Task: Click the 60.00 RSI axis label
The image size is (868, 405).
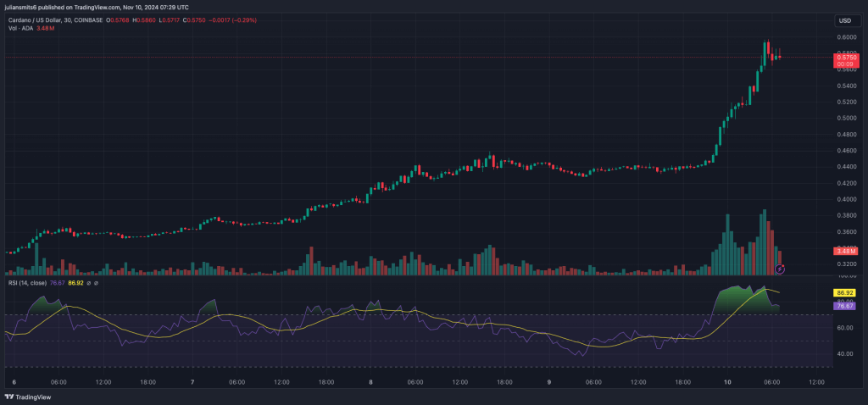Action: coord(843,328)
